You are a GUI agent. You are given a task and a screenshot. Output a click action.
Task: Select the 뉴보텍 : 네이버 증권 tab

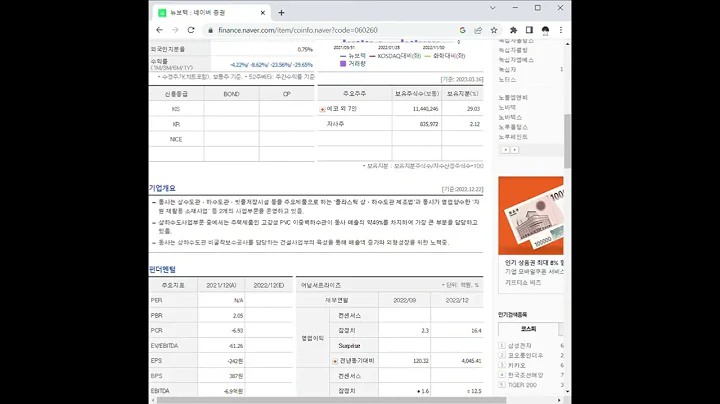[211, 13]
